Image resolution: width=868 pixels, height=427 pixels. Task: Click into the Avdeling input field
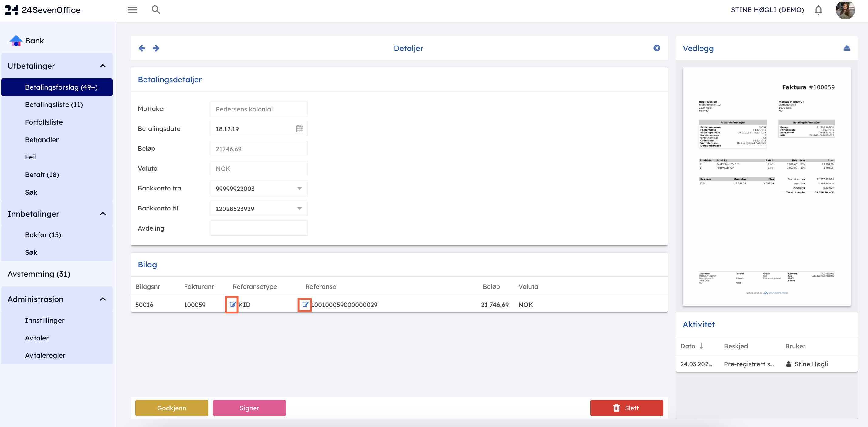click(x=259, y=228)
